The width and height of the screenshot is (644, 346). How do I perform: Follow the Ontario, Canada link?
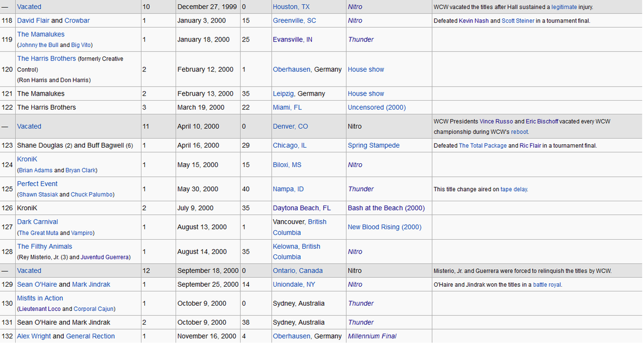[x=298, y=271]
